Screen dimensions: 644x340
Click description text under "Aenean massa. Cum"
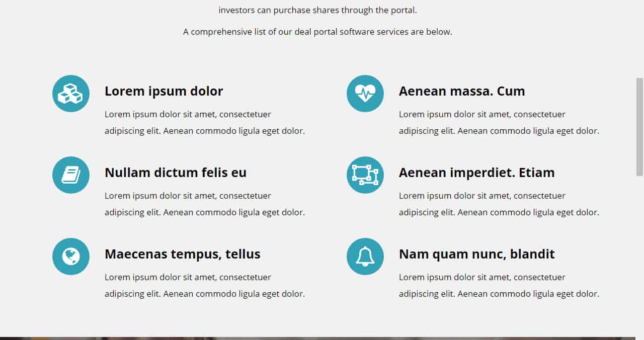click(499, 123)
